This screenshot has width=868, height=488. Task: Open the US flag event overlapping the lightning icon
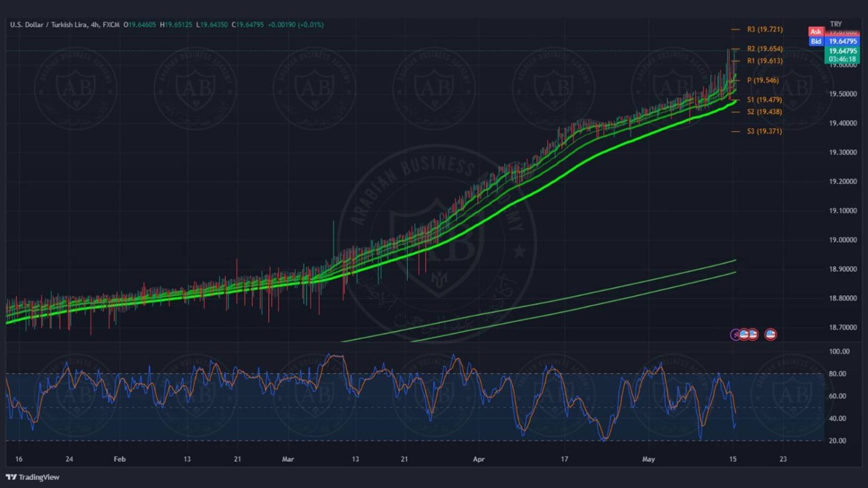point(744,334)
